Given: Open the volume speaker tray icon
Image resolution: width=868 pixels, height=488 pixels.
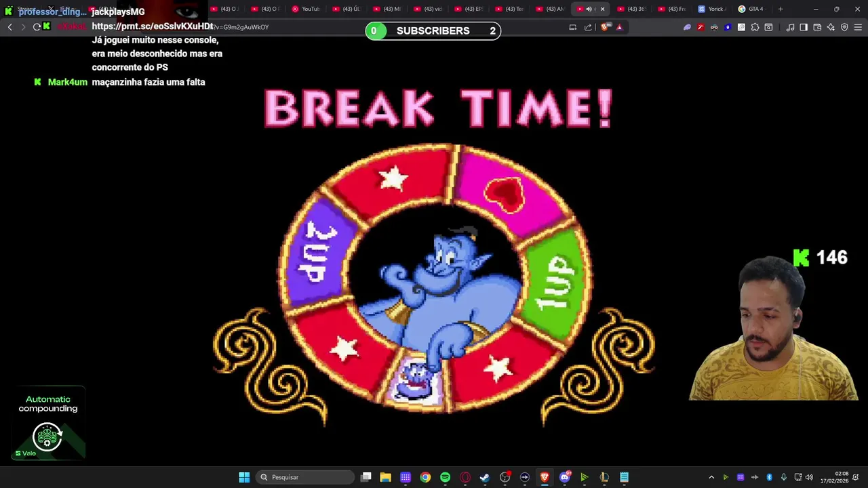Looking at the screenshot, I should click(x=809, y=477).
